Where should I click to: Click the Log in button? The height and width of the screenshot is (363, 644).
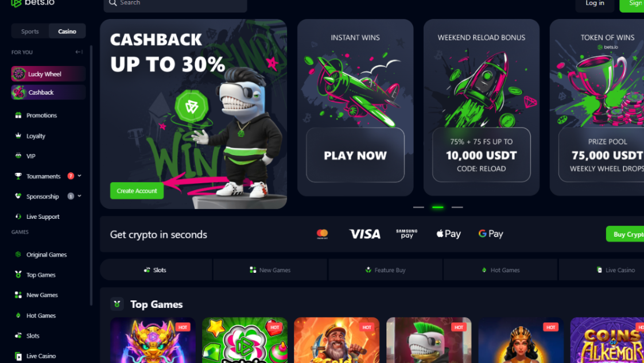(x=594, y=3)
